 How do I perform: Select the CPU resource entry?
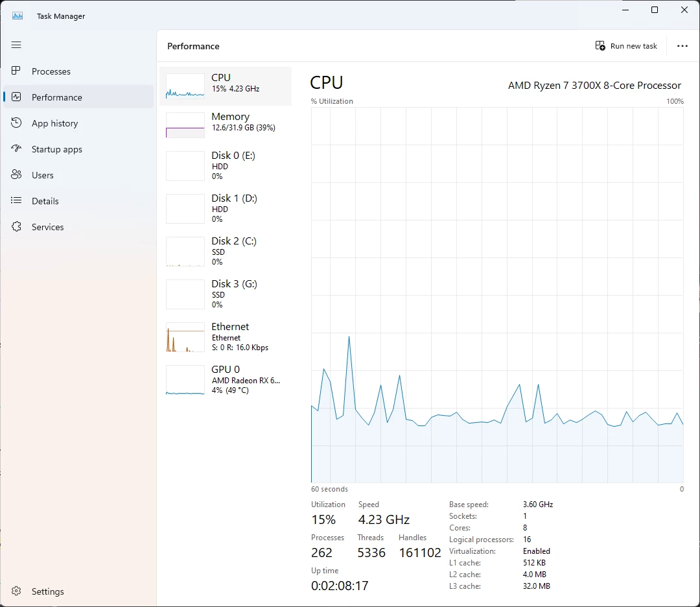(226, 86)
